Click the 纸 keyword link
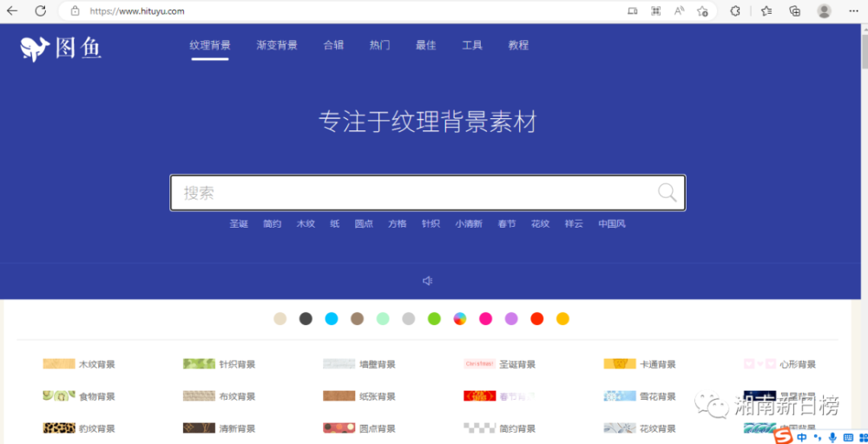This screenshot has height=444, width=868. (x=335, y=224)
